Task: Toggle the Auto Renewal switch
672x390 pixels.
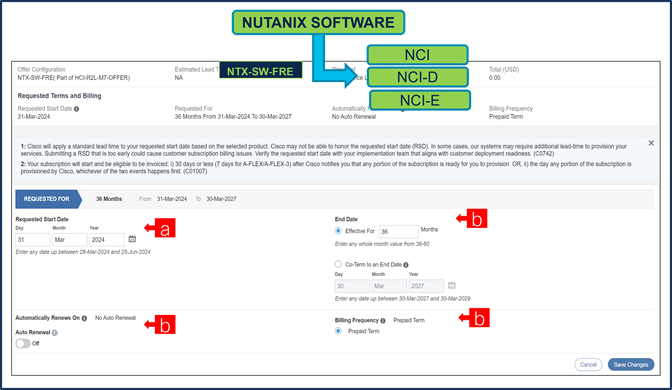Action: [23, 343]
